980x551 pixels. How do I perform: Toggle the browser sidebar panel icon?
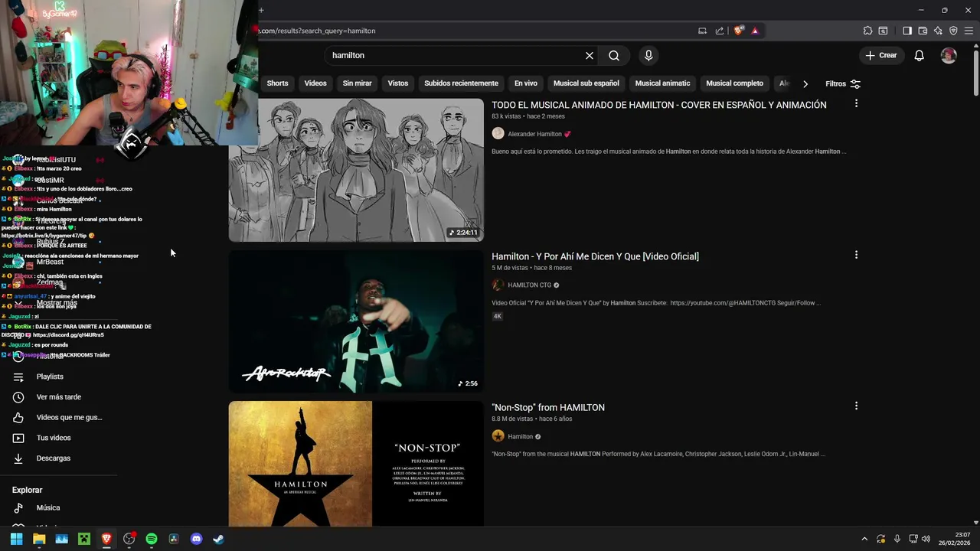click(x=907, y=31)
